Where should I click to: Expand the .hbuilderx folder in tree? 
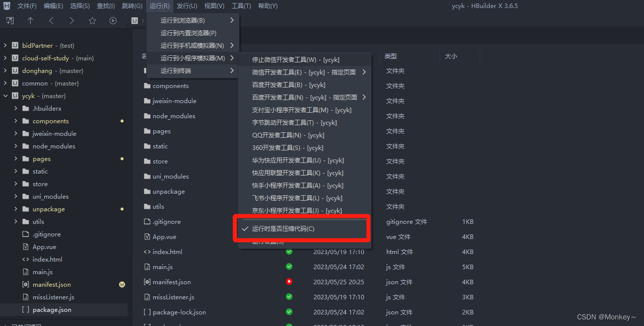tap(16, 108)
